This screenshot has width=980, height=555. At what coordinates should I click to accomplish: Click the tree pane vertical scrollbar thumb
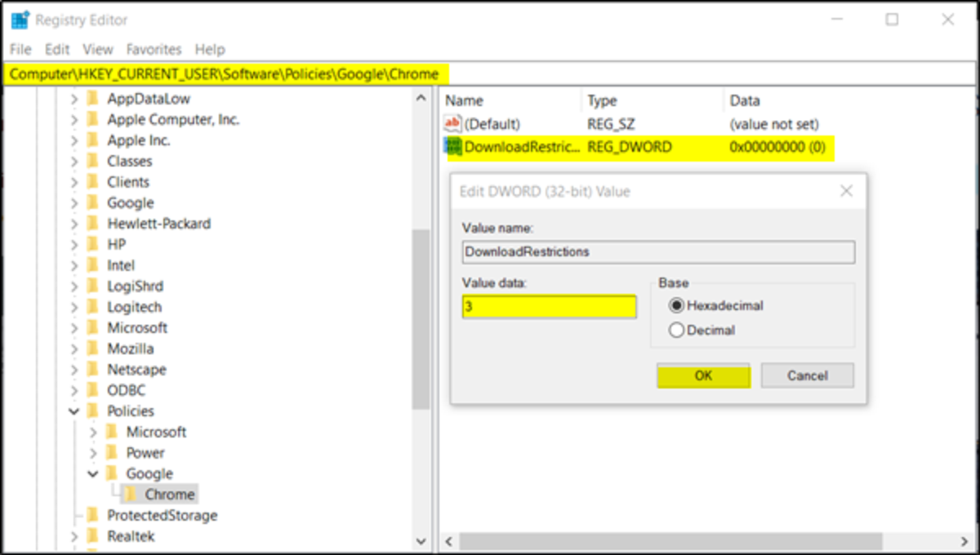coord(421,318)
